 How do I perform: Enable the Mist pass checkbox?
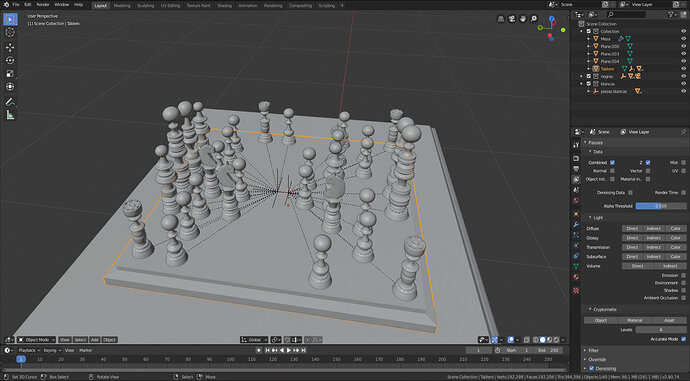683,163
